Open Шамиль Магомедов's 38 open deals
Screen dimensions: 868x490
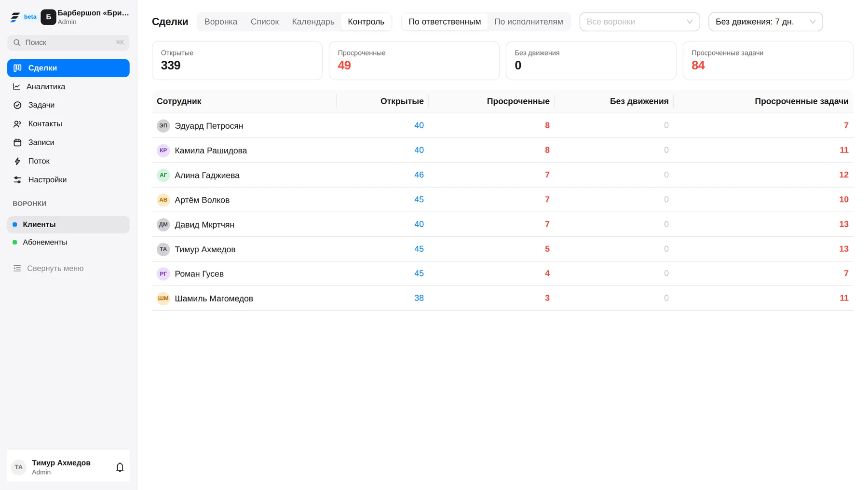pyautogui.click(x=419, y=298)
